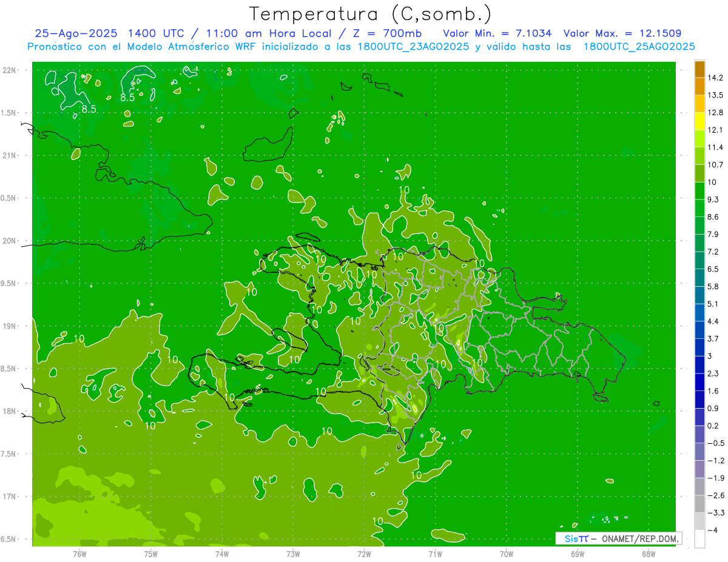This screenshot has width=728, height=562.
Task: Click the '14.2' color scale label
Action: pyautogui.click(x=715, y=78)
